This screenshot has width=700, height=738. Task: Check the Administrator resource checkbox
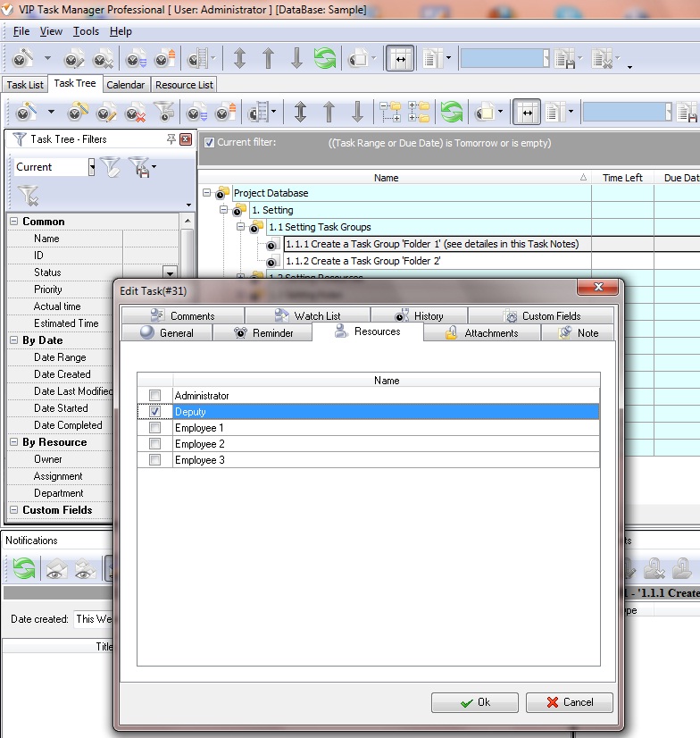click(155, 395)
